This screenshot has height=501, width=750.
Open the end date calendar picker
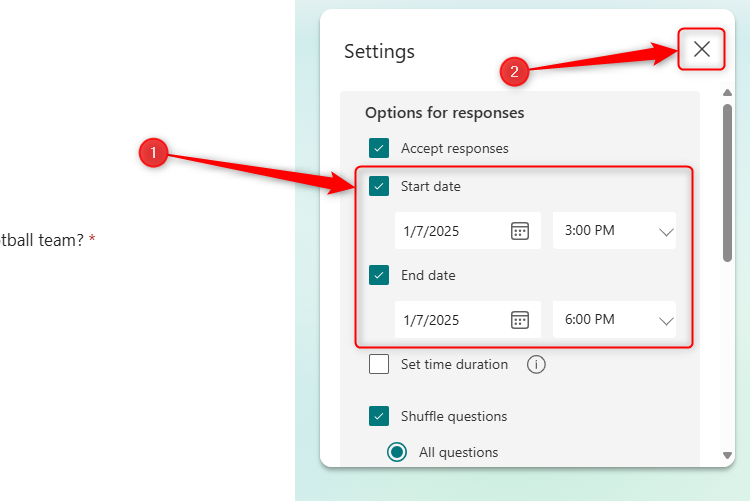click(520, 320)
